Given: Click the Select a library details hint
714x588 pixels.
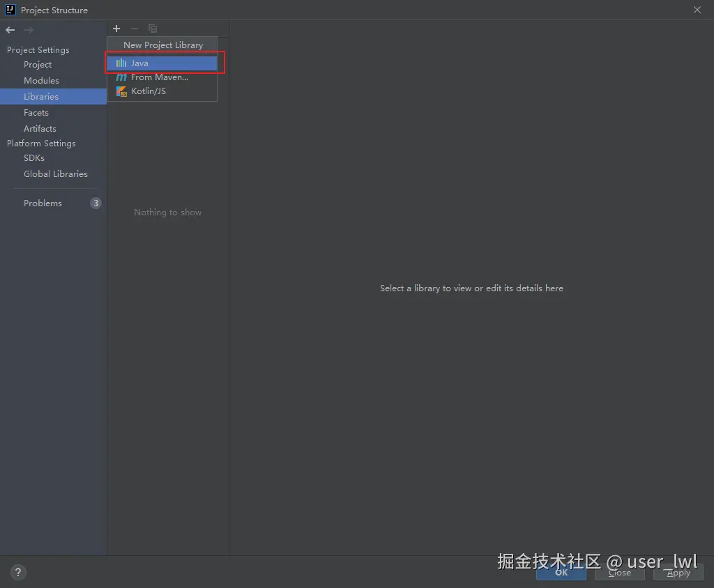Looking at the screenshot, I should tap(472, 288).
